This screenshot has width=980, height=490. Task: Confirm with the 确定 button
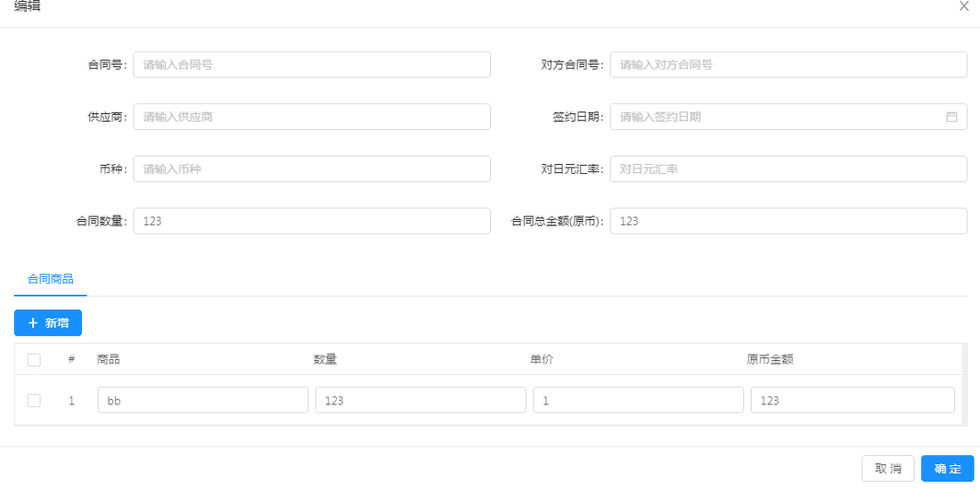948,469
